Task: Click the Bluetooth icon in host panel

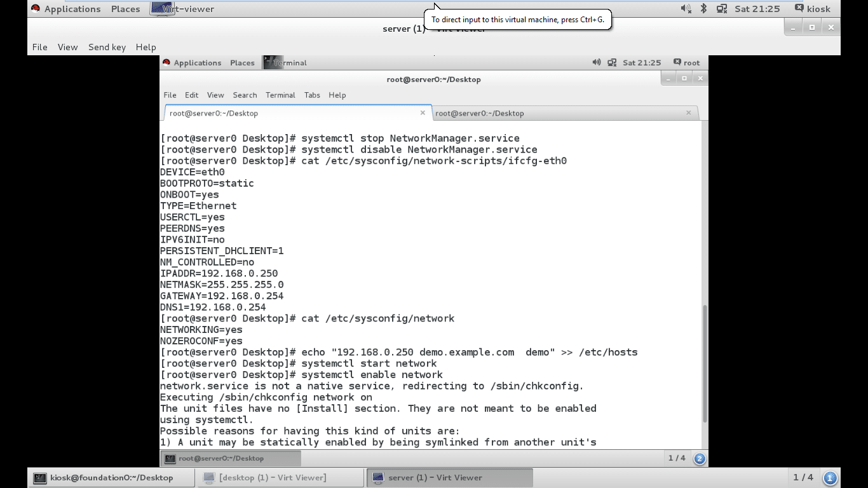Action: [x=703, y=9]
